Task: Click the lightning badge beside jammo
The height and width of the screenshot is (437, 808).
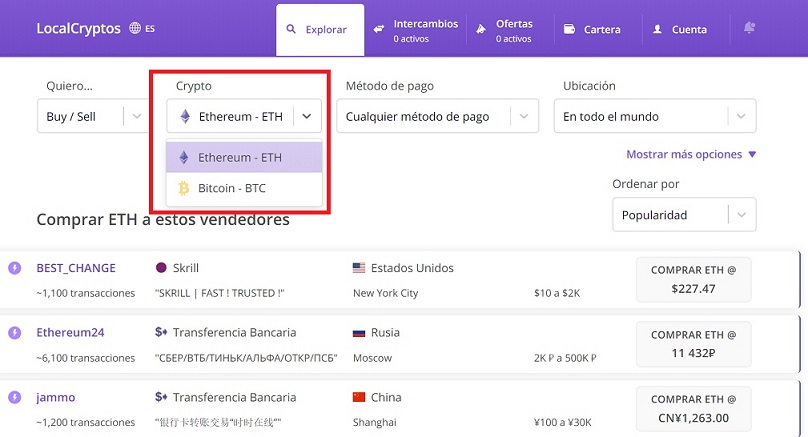Action: [x=14, y=397]
